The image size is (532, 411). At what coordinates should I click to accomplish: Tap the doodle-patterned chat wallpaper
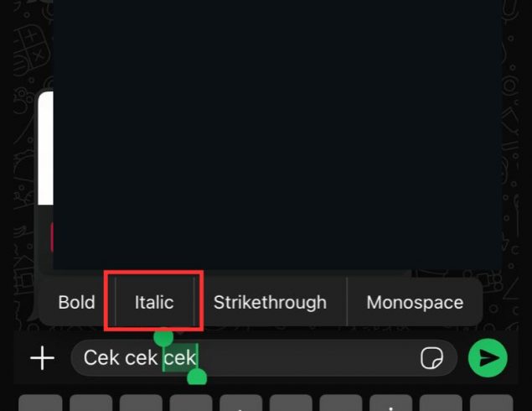[516, 168]
